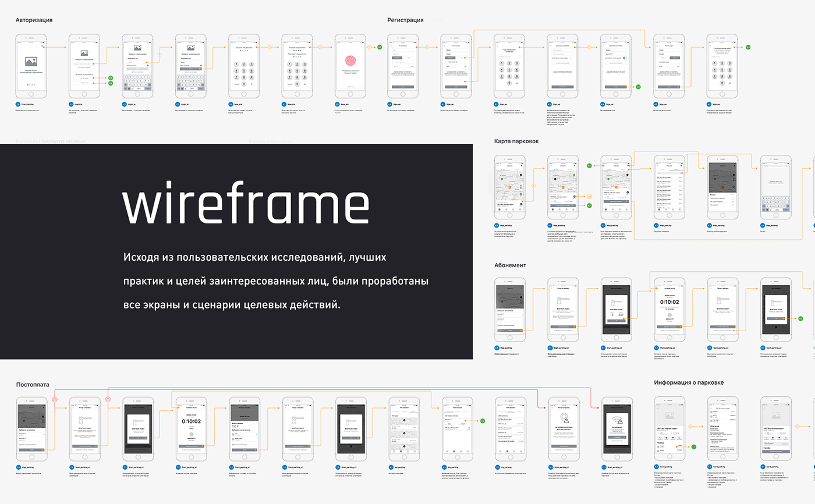Image resolution: width=815 pixels, height=504 pixels.
Task: Click the Абонемент section heading
Action: click(510, 265)
